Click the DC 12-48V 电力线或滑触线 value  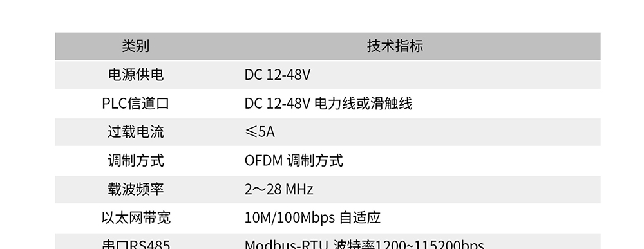[x=328, y=104]
